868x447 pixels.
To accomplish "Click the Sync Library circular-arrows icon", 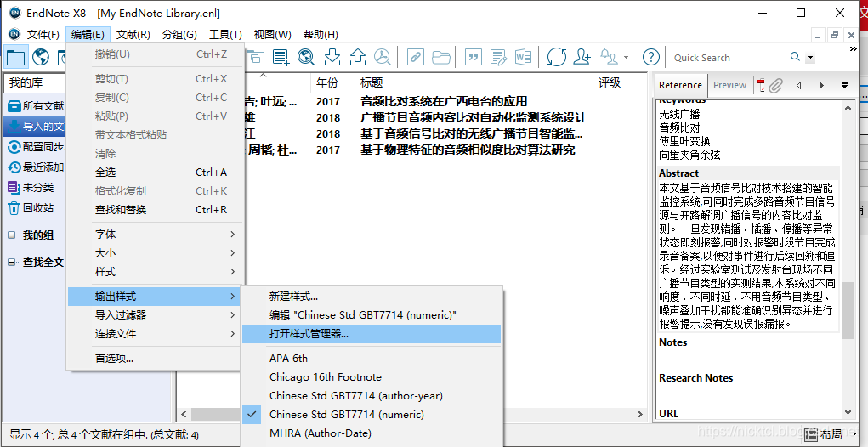I will (x=556, y=57).
